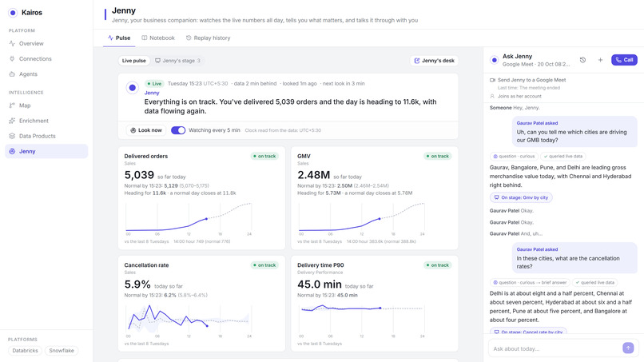Select the Live pulse view
Image resolution: width=644 pixels, height=362 pixels.
click(x=134, y=61)
